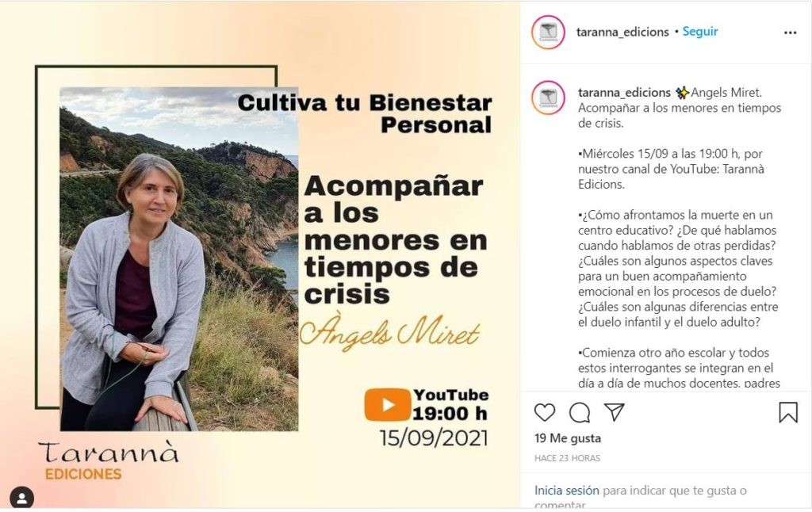The height and width of the screenshot is (512, 812).
Task: Save post with bookmark icon
Action: pos(788,413)
